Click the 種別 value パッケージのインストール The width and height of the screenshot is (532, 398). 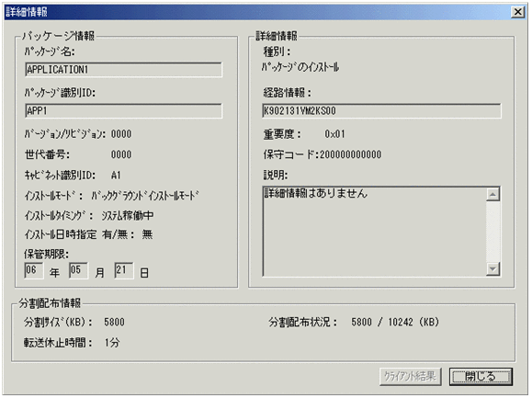(x=300, y=67)
